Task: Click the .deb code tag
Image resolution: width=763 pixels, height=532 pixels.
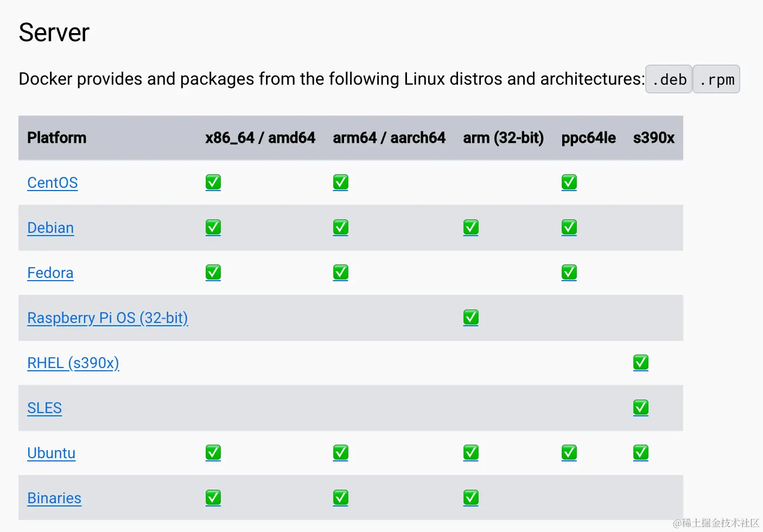Action: click(669, 79)
